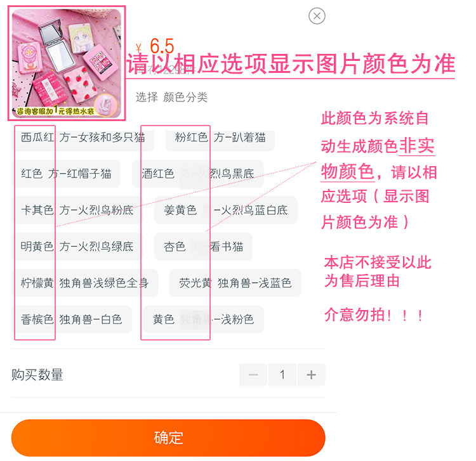Choose the 酒红色 火烈鸟黑底 option
476x461 pixels.
[197, 174]
